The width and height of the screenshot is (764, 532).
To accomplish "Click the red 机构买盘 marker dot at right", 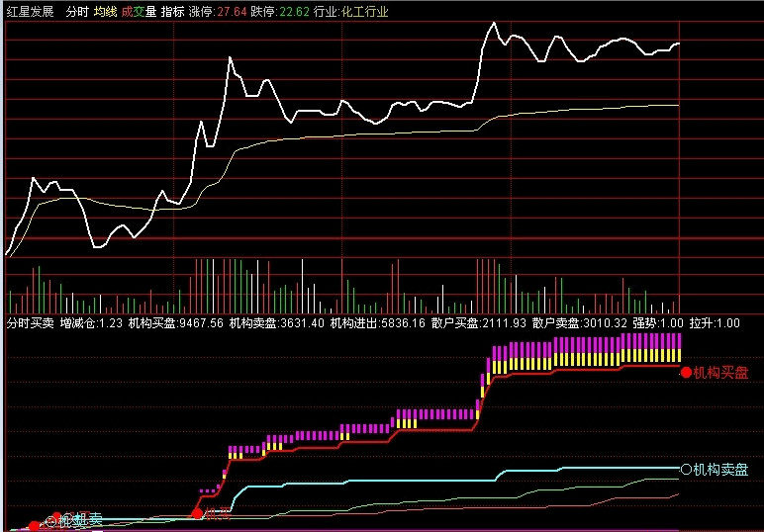I will click(687, 373).
